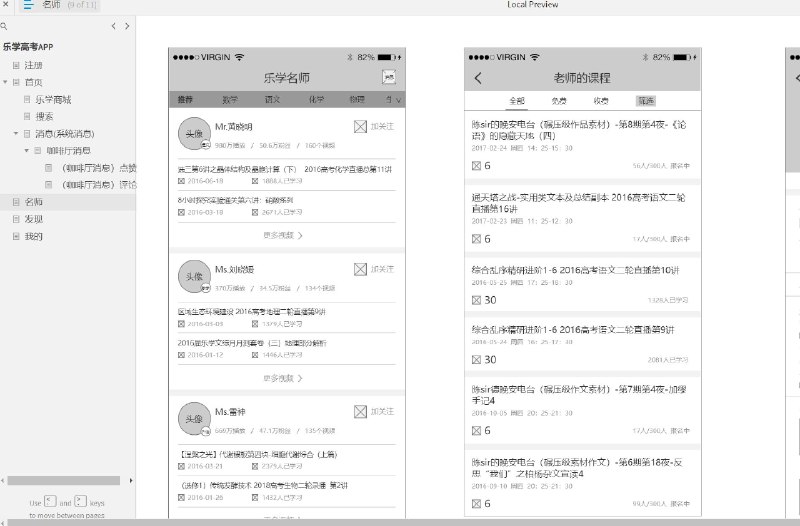
Task: Follow Ms.刘晓媛 with 加关注
Action: pos(374,269)
